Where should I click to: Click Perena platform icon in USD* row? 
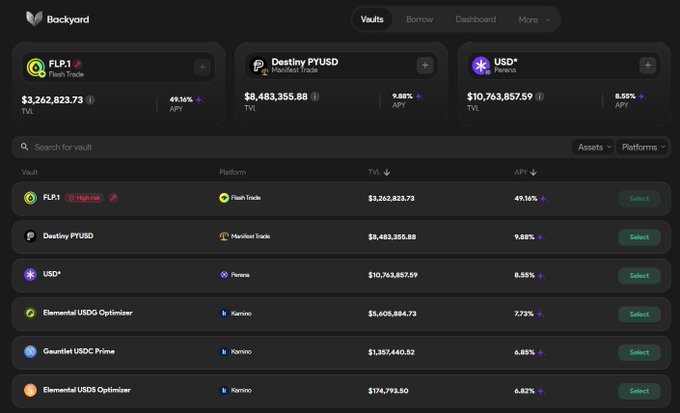pyautogui.click(x=224, y=275)
